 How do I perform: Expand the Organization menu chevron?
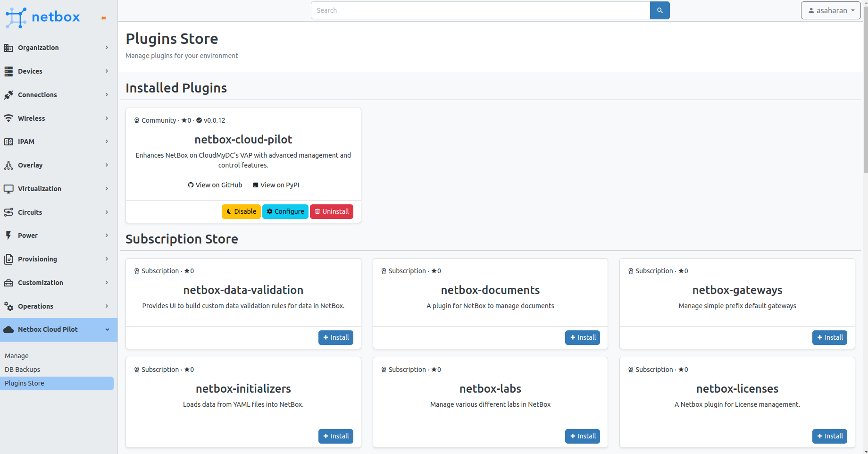pyautogui.click(x=107, y=48)
